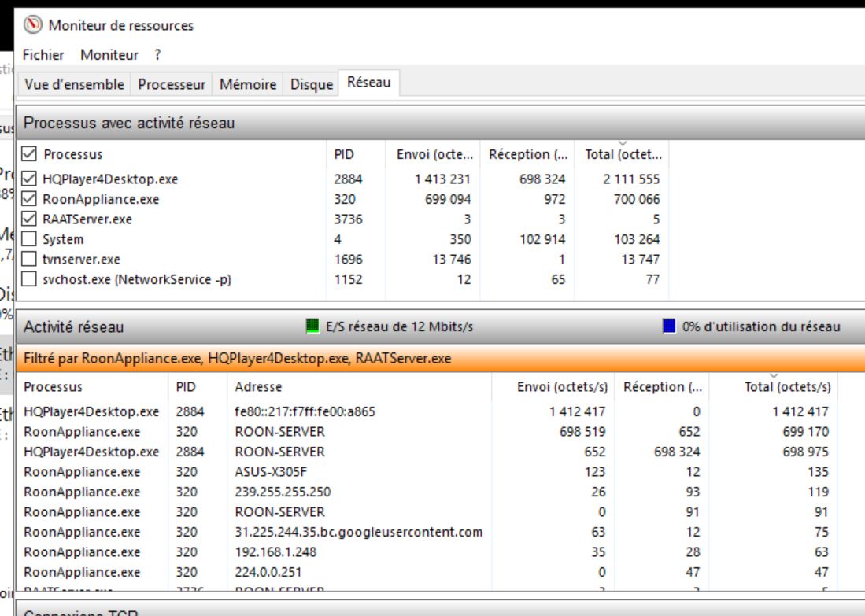865x616 pixels.
Task: Sort top table by PID column
Action: [356, 154]
